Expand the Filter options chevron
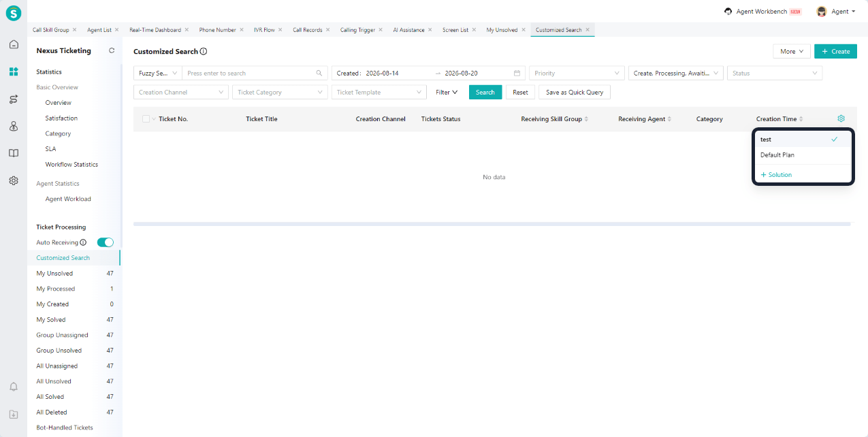Viewport: 868px width, 437px height. pyautogui.click(x=455, y=92)
